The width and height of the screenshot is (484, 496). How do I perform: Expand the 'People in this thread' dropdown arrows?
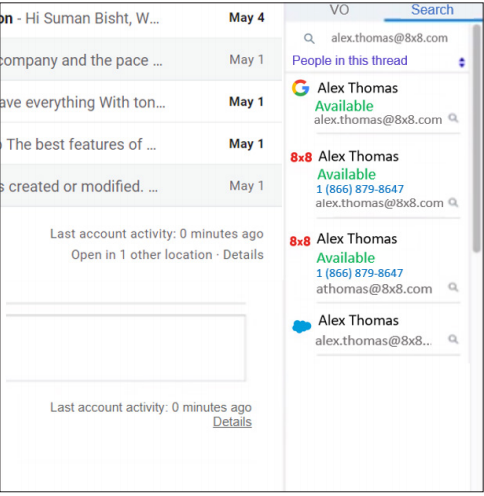[x=462, y=62]
